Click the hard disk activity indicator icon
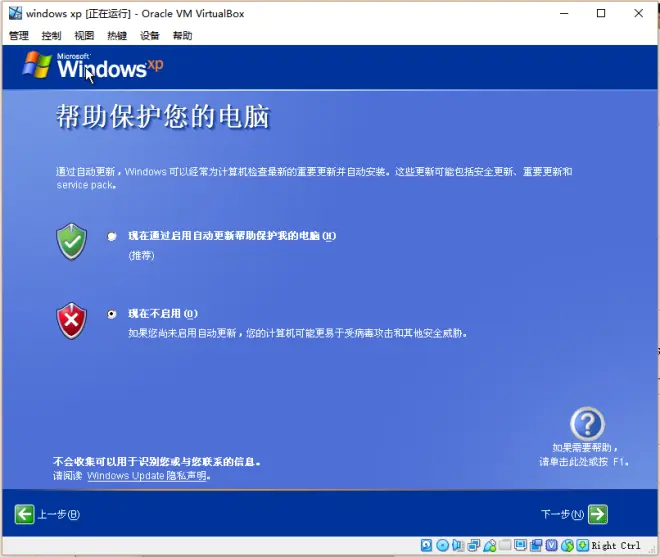Screen dimensions: 660x557 426,546
